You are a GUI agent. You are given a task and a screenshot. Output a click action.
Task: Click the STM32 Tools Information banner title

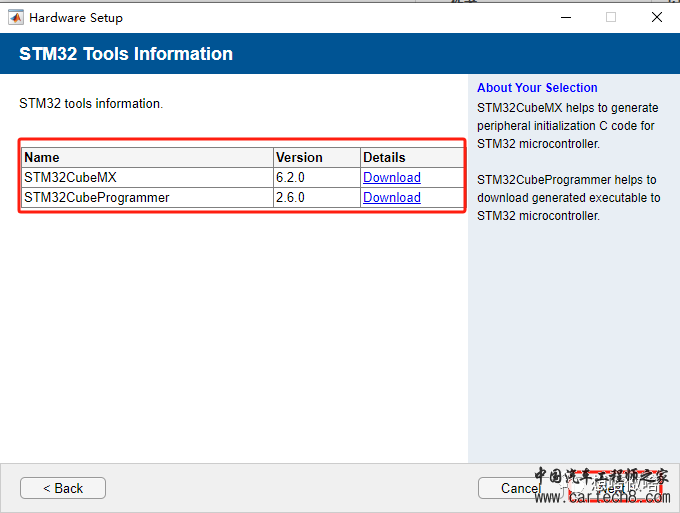(126, 54)
